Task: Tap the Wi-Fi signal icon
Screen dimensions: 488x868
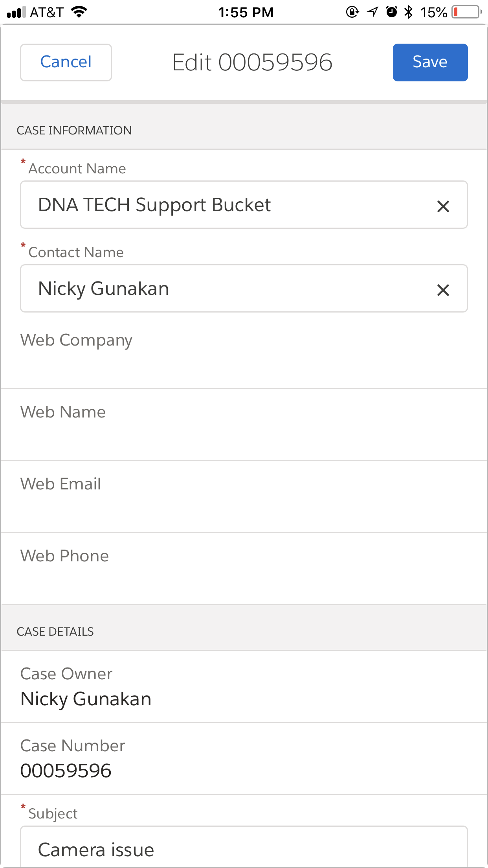Action: click(x=79, y=12)
